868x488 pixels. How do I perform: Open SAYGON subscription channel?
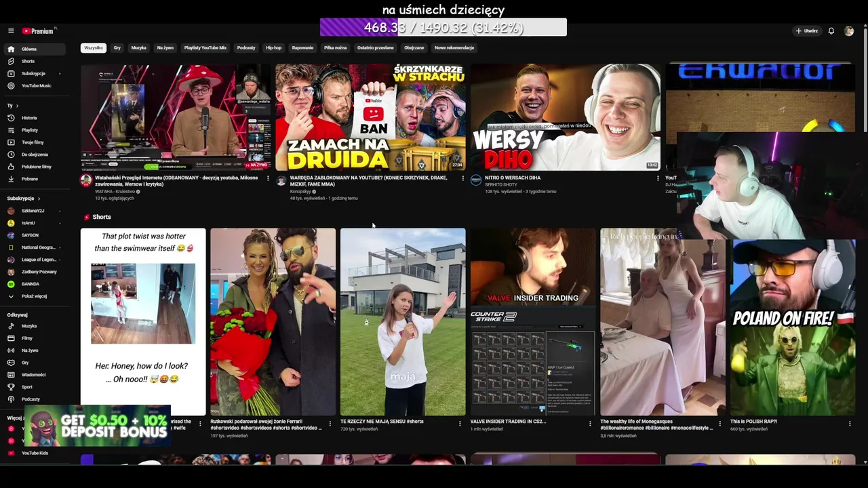pos(36,235)
